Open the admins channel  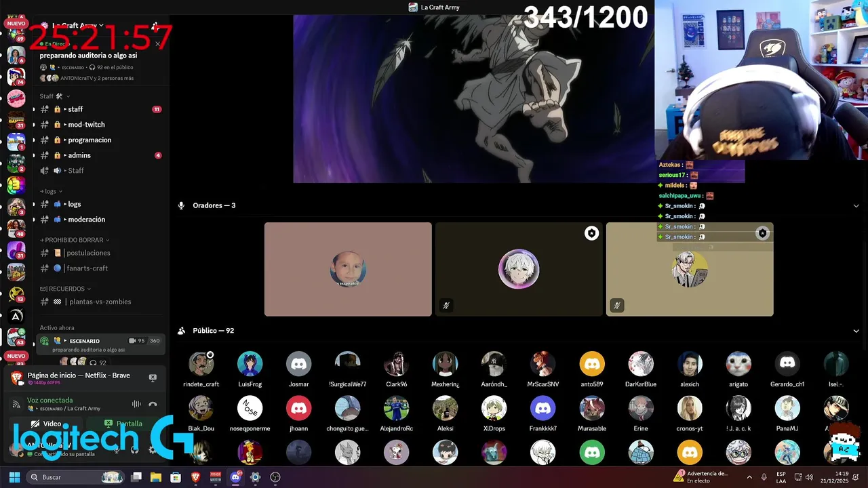[100, 155]
